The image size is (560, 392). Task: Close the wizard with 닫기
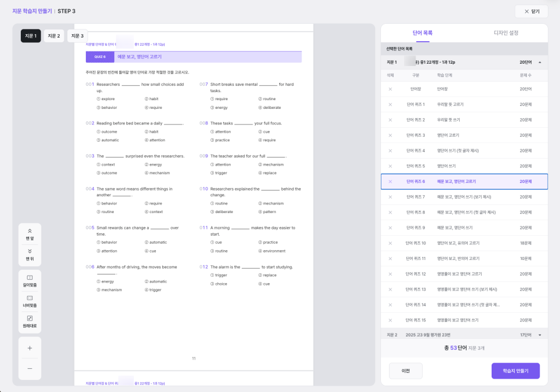point(532,12)
